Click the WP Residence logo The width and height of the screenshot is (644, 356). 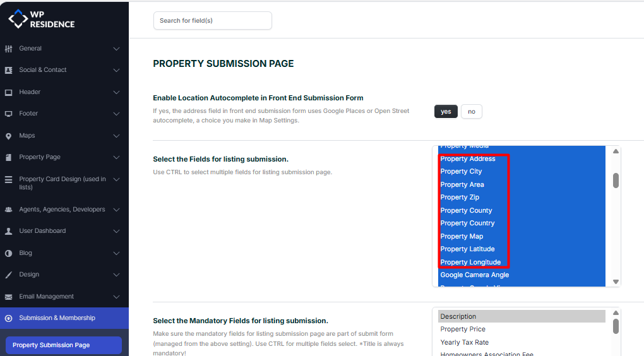42,20
